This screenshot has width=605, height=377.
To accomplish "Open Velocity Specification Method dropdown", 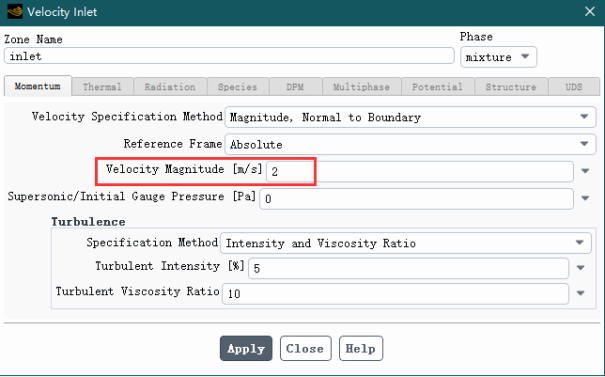I will pyautogui.click(x=410, y=117).
